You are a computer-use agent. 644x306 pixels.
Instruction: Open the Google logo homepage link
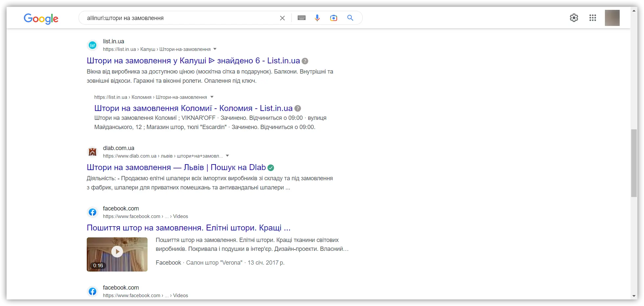(41, 18)
